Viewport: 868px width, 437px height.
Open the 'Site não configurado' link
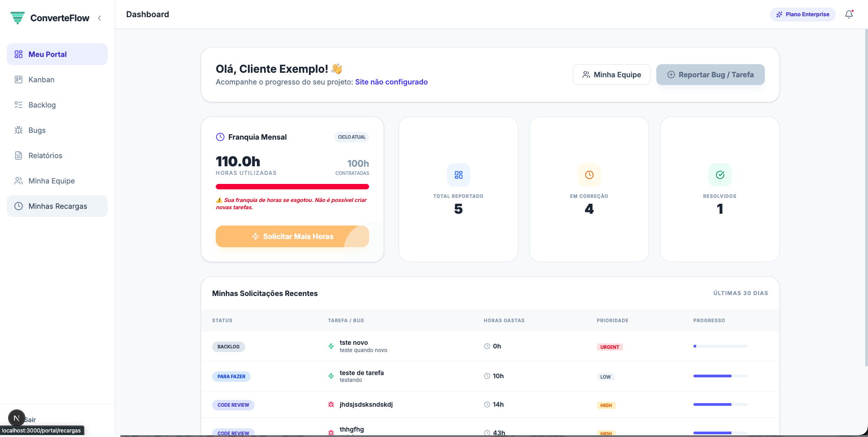tap(391, 82)
